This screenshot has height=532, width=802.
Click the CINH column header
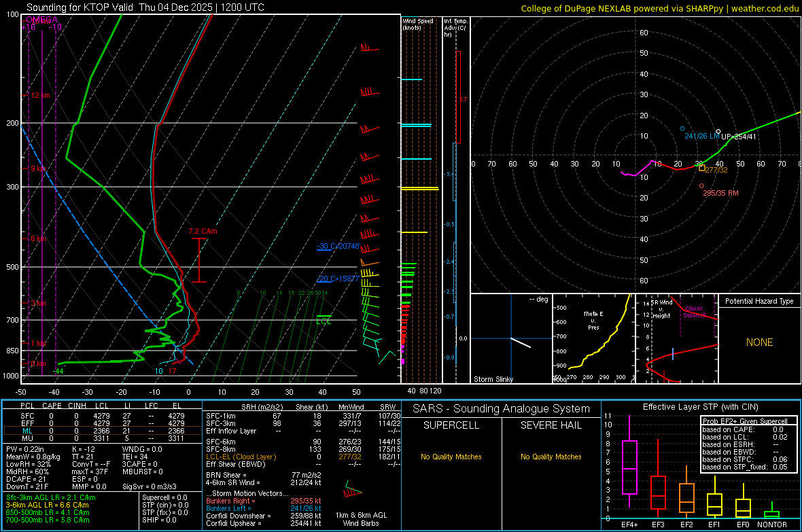77,406
